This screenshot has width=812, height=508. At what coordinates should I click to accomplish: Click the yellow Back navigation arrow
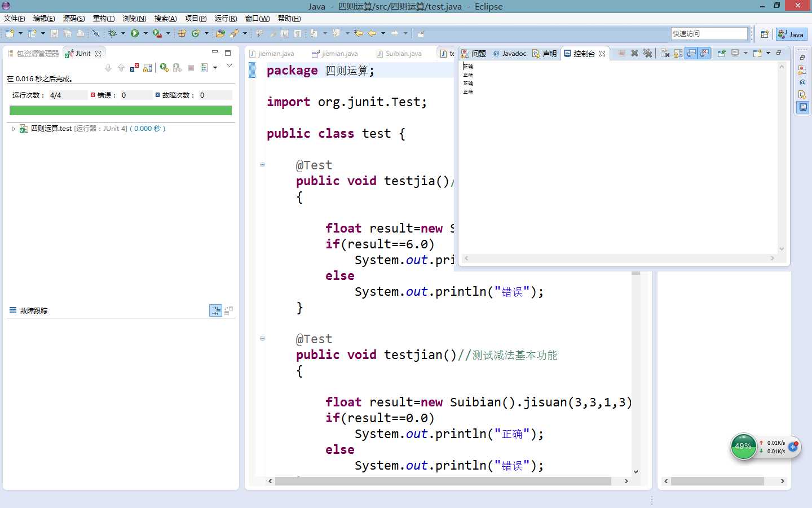tap(372, 33)
